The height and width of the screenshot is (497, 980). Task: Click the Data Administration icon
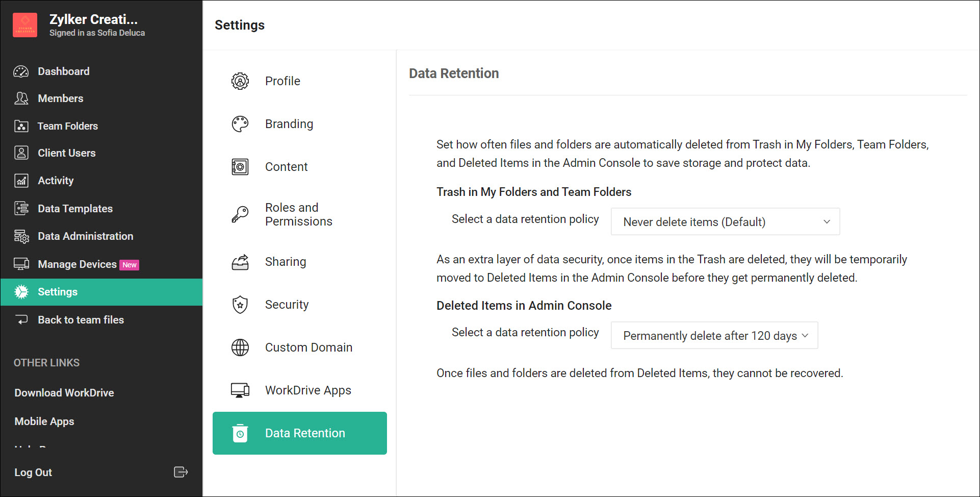pyautogui.click(x=21, y=236)
